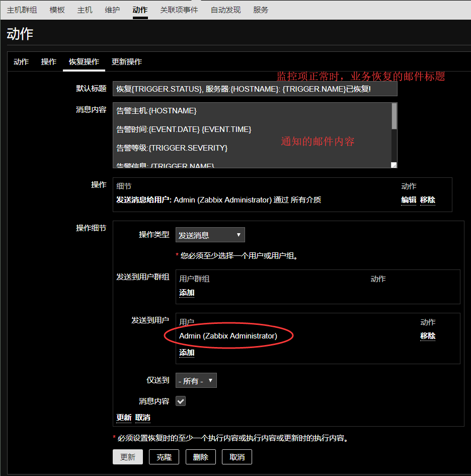
Task: Expand the 仅送到 所有 dropdown
Action: coord(196,381)
